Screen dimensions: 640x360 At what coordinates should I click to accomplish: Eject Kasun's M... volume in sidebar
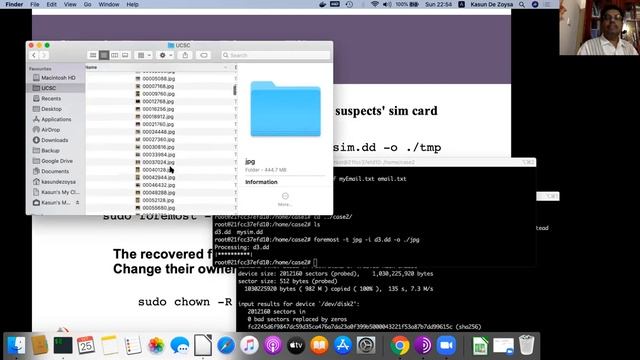(x=78, y=202)
